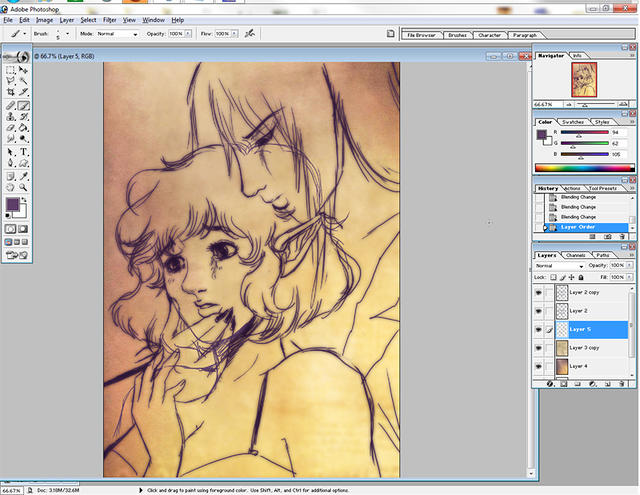Select the Brush tool in toolbox
Viewport: 640px width, 495px height.
tap(23, 105)
